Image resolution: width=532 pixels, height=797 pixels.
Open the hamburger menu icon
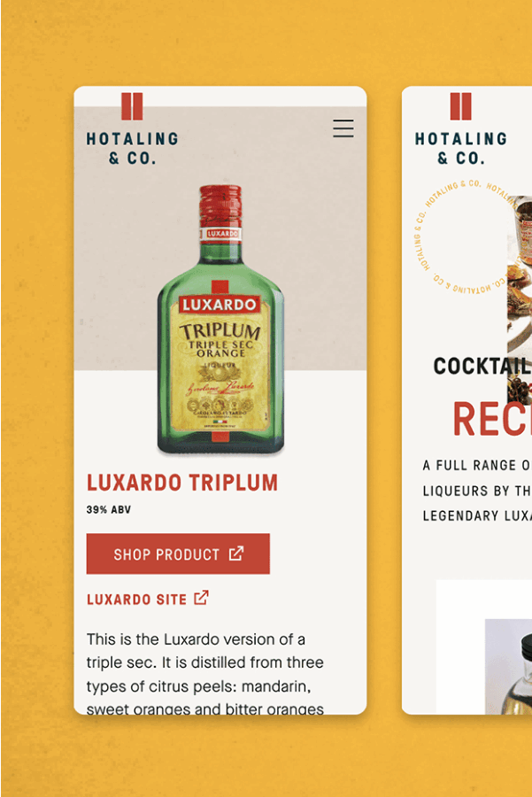coord(343,128)
